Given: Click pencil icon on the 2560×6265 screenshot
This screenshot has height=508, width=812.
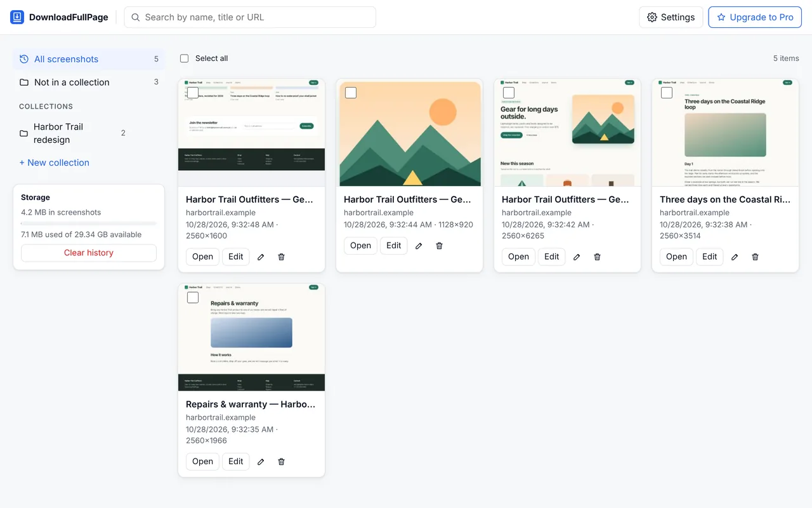Looking at the screenshot, I should click(x=577, y=257).
